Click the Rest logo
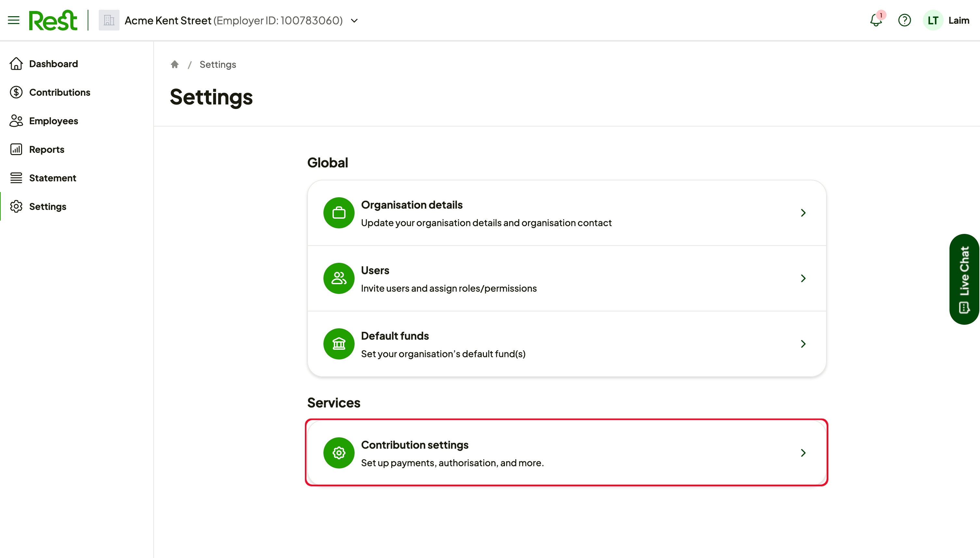The width and height of the screenshot is (980, 558). click(x=53, y=20)
